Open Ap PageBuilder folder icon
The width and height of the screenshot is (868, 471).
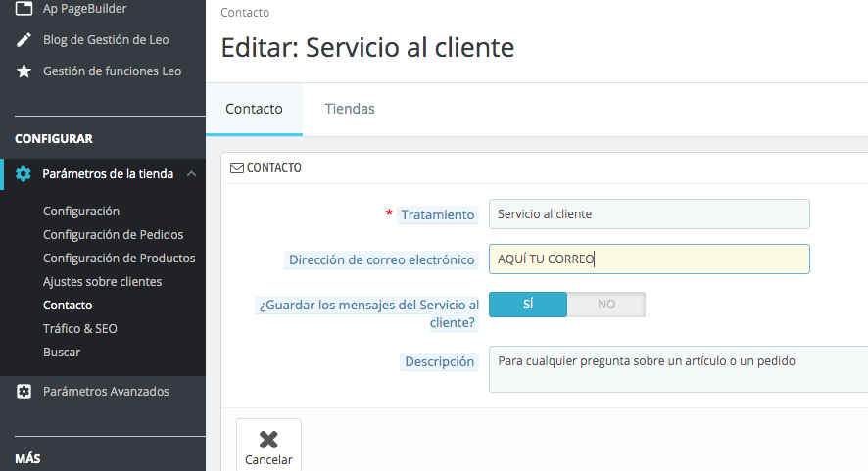click(24, 8)
